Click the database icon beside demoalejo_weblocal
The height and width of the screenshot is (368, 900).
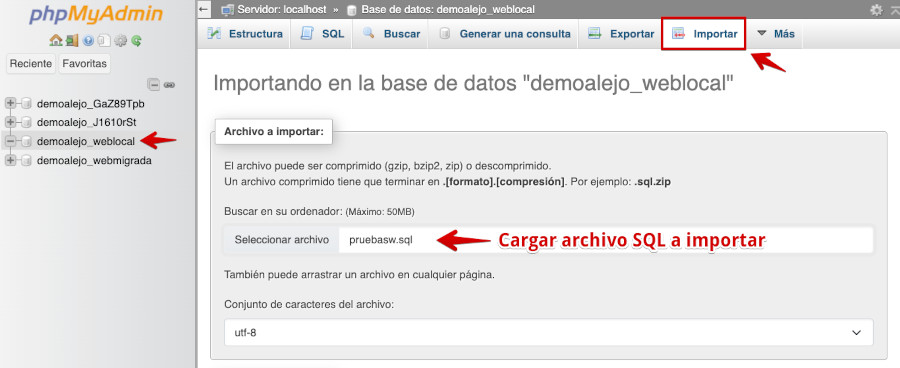26,141
